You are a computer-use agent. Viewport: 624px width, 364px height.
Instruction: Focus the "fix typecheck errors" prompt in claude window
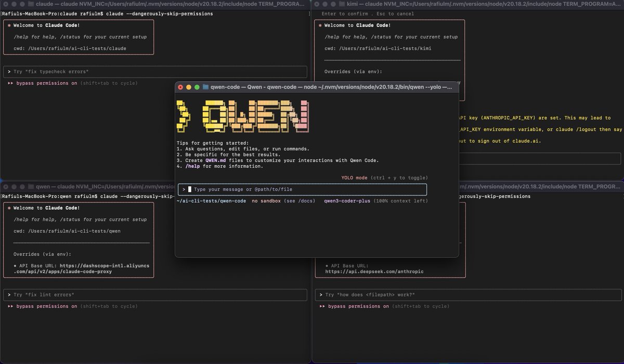pyautogui.click(x=155, y=72)
